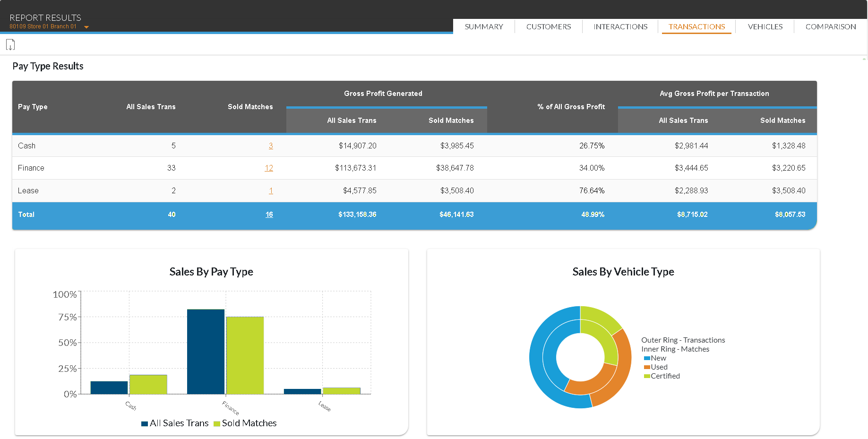Screen dimensions: 868x439
Task: Click the Certified legend color swatch
Action: (x=647, y=376)
